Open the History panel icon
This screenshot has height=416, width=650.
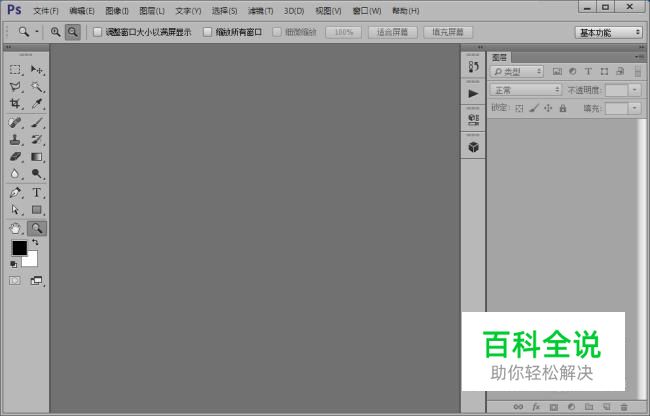pos(473,67)
